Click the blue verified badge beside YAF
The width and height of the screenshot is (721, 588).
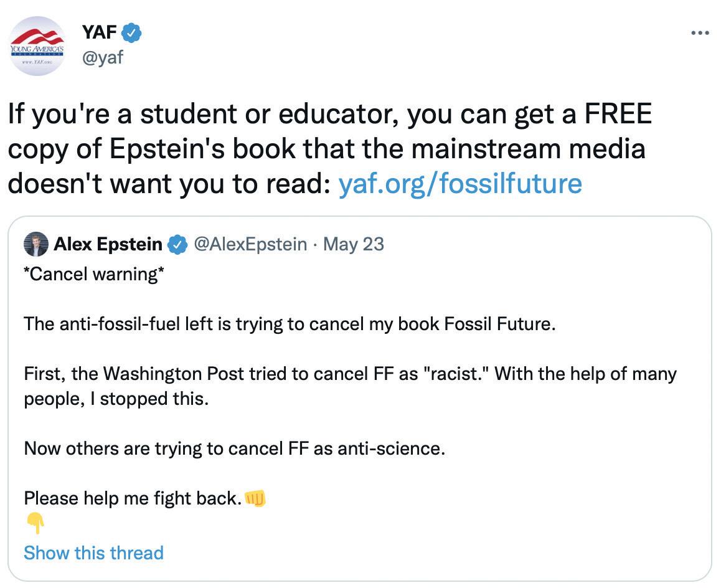point(132,32)
